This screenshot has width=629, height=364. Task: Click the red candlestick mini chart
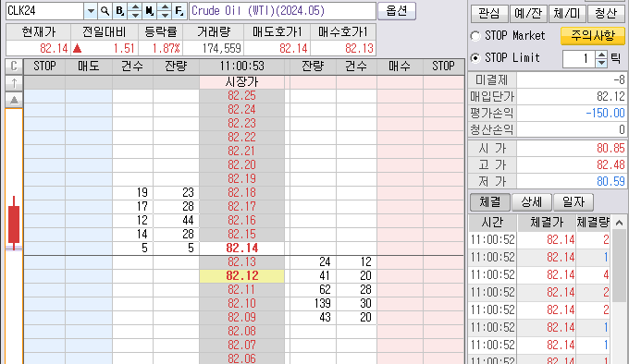pos(14,224)
